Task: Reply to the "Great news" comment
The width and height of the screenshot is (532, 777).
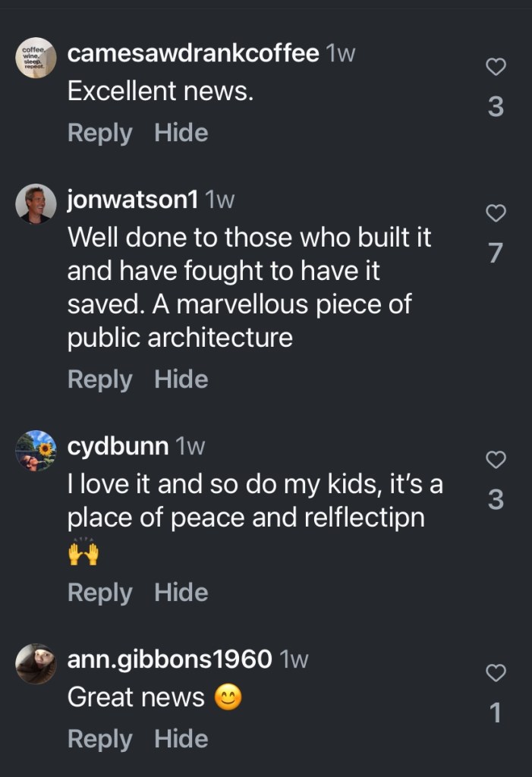Action: 99,738
